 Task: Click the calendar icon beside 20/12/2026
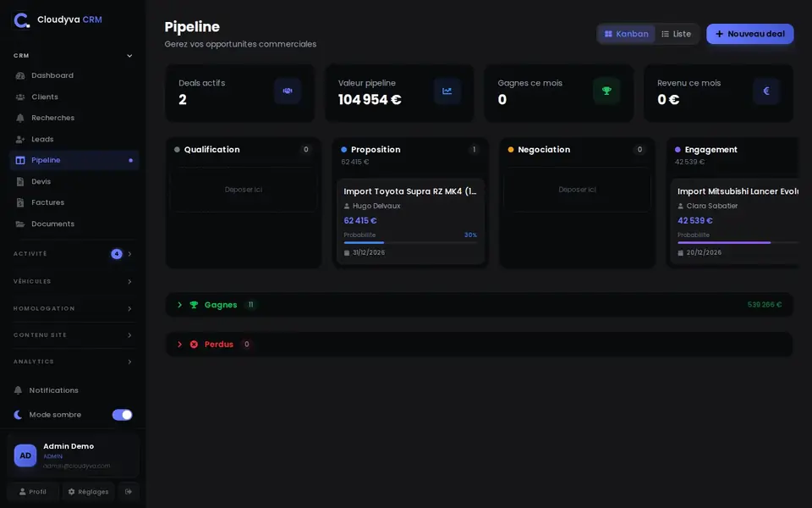coord(680,253)
